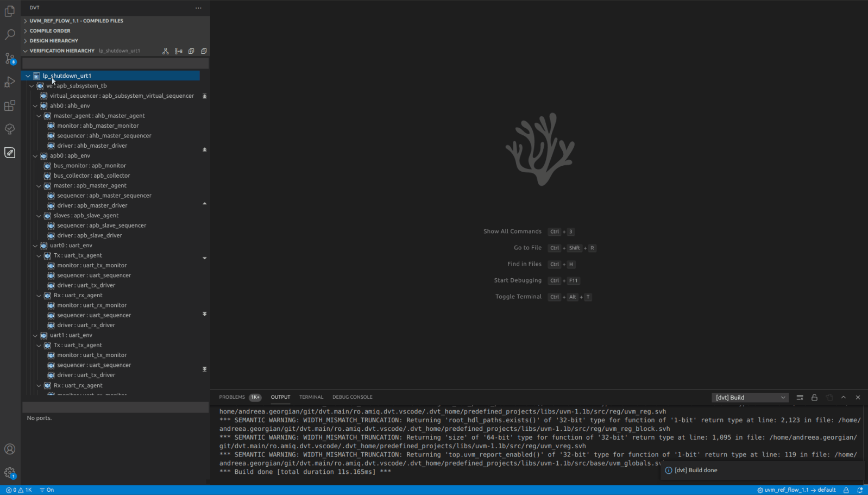Viewport: 868px width, 495px height.
Task: Open the Run and Debug view
Action: [x=10, y=82]
